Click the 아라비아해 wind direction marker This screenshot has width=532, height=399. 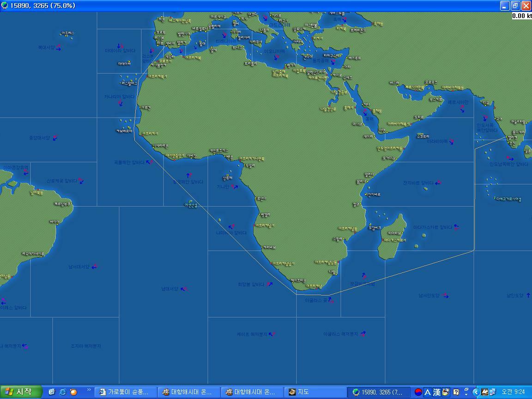point(452,141)
